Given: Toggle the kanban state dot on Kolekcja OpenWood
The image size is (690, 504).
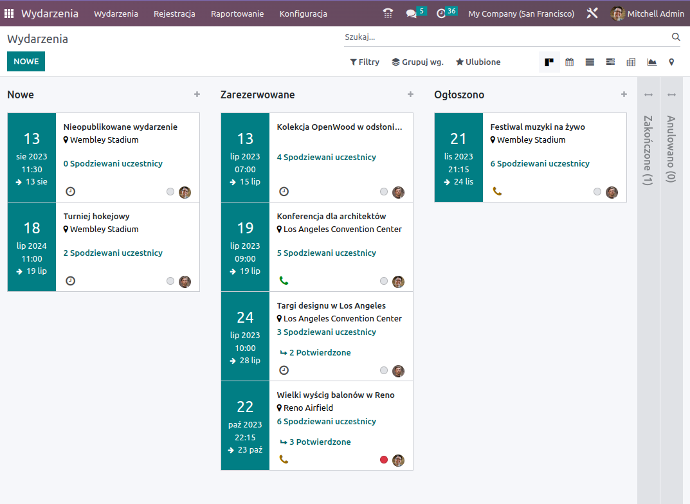Looking at the screenshot, I should 384,191.
